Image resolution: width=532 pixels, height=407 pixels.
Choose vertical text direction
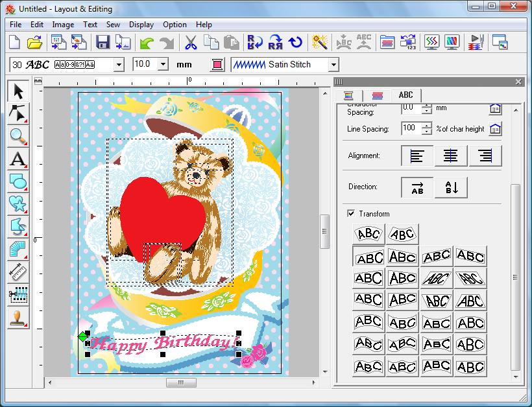pos(451,187)
